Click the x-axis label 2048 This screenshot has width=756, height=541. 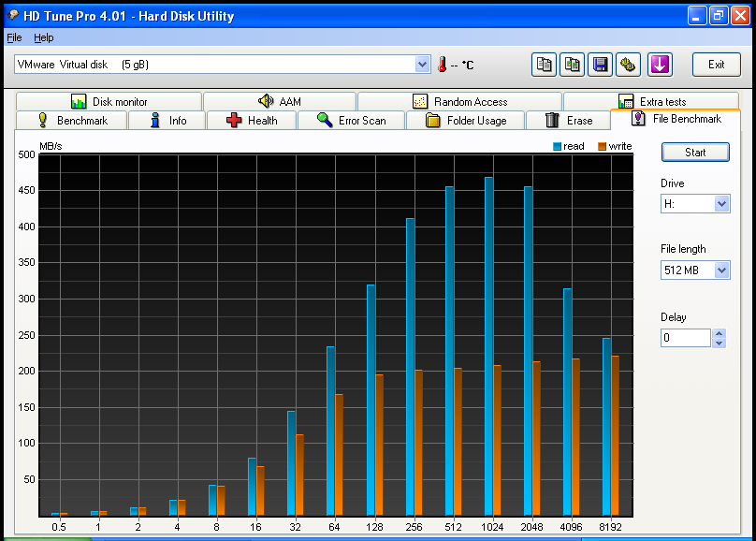click(531, 527)
